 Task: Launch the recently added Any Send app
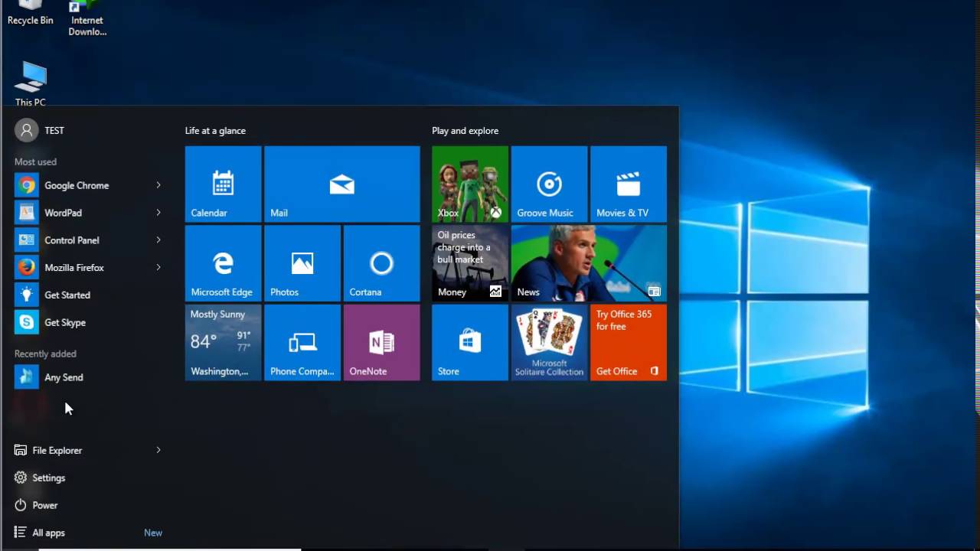pyautogui.click(x=88, y=377)
